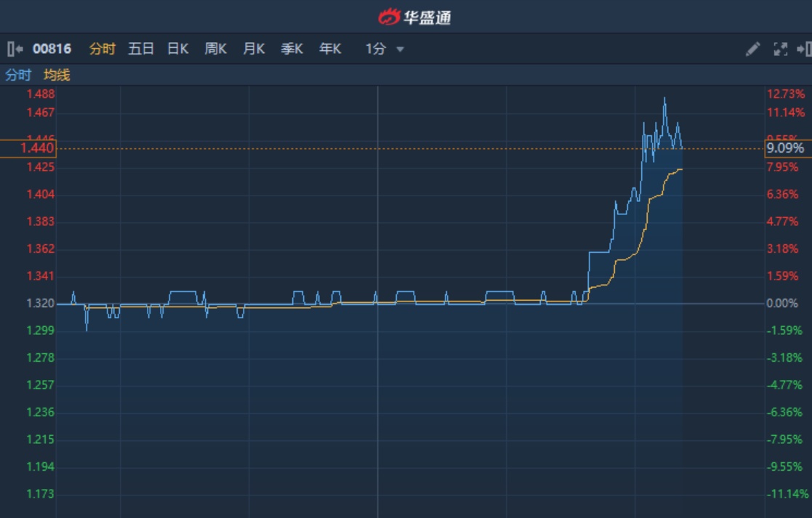Click the 1.320 baseline price label
This screenshot has height=518, width=812.
click(x=41, y=303)
